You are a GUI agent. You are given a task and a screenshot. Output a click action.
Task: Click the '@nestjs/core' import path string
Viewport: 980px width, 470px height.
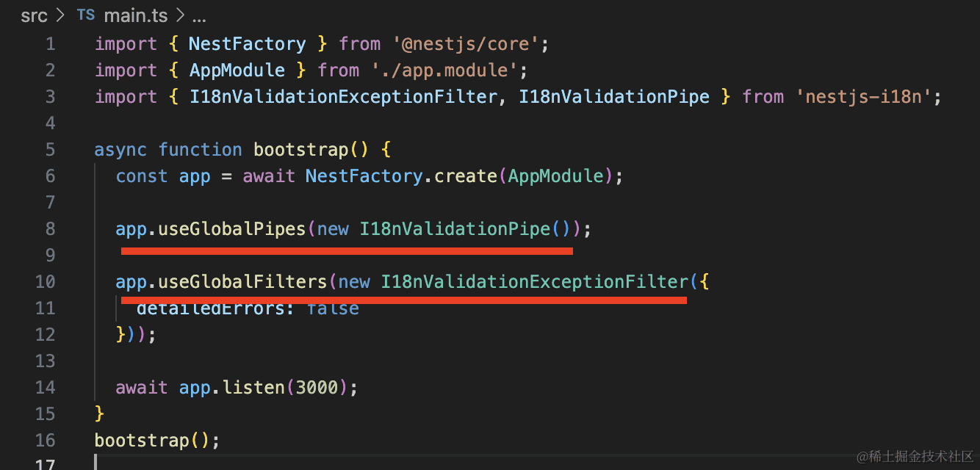(x=469, y=44)
